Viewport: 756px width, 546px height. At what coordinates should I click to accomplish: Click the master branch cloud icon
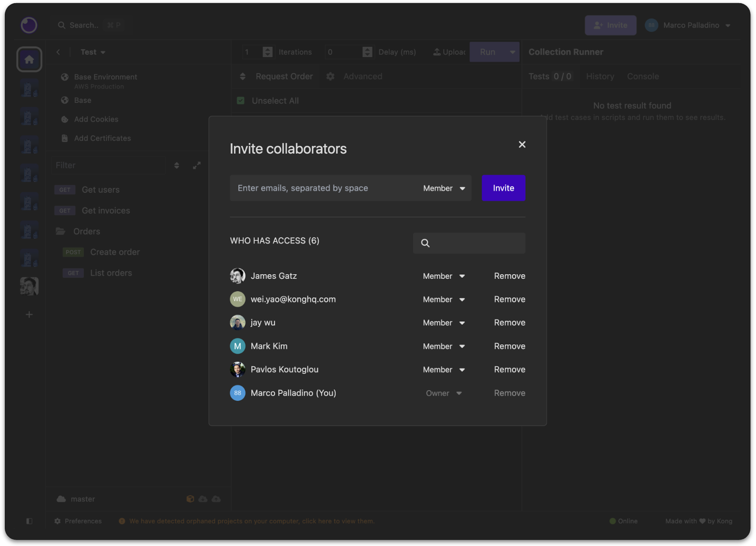click(x=61, y=499)
